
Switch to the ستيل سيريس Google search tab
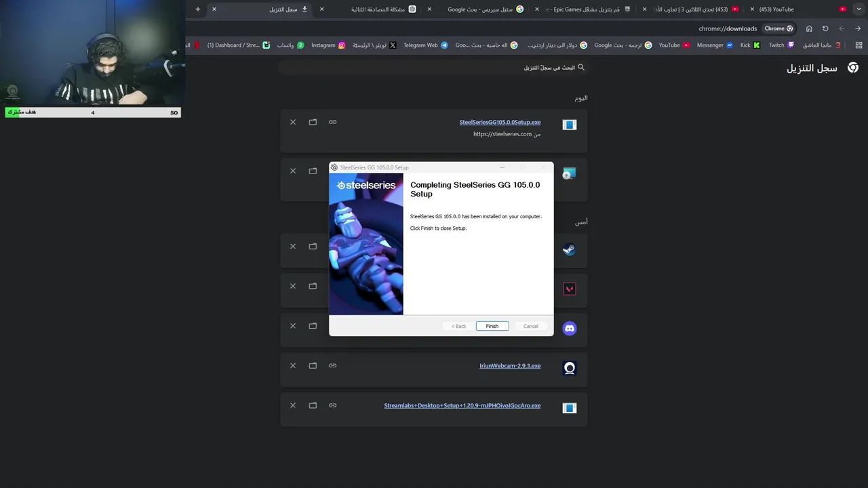click(477, 9)
